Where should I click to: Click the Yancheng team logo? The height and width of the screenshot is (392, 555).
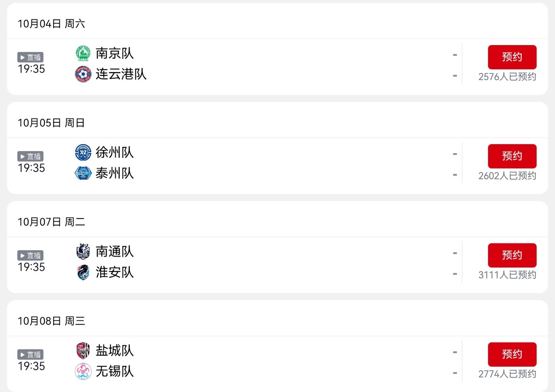point(83,350)
